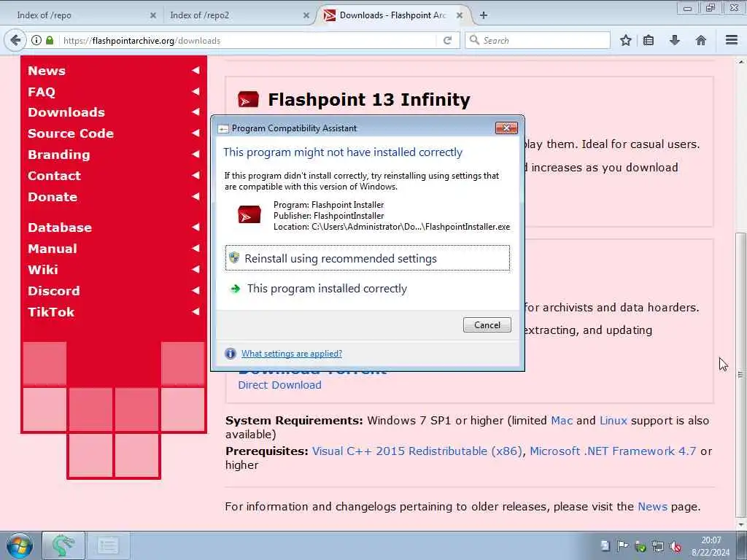Click the browser Search field
This screenshot has width=747, height=560.
click(x=538, y=41)
